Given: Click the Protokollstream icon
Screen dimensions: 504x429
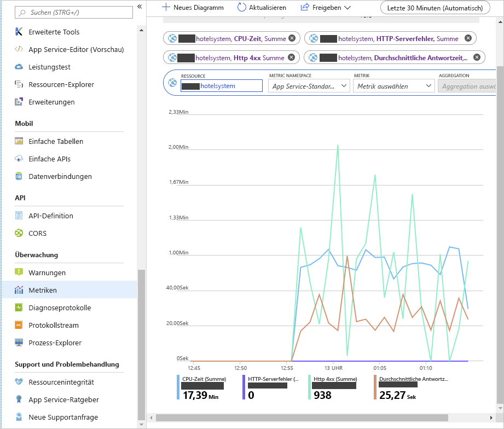Looking at the screenshot, I should (x=19, y=325).
